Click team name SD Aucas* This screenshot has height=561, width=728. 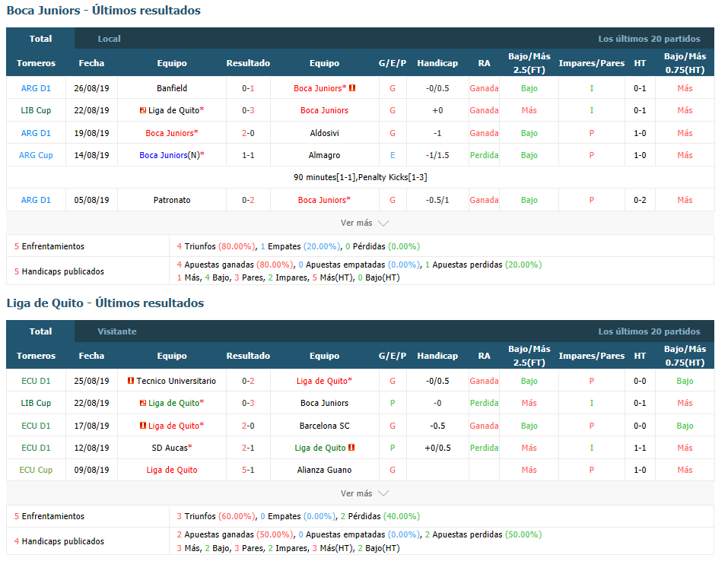[x=172, y=448]
